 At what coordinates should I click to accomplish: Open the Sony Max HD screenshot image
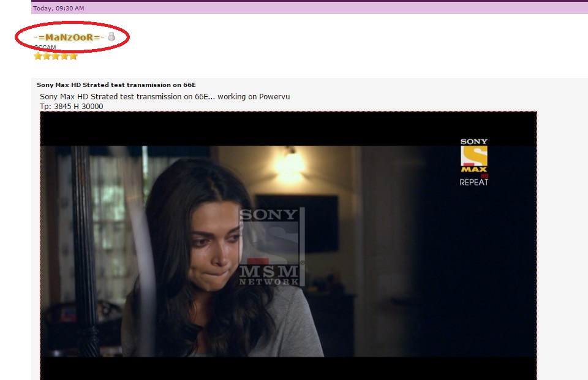coord(288,246)
